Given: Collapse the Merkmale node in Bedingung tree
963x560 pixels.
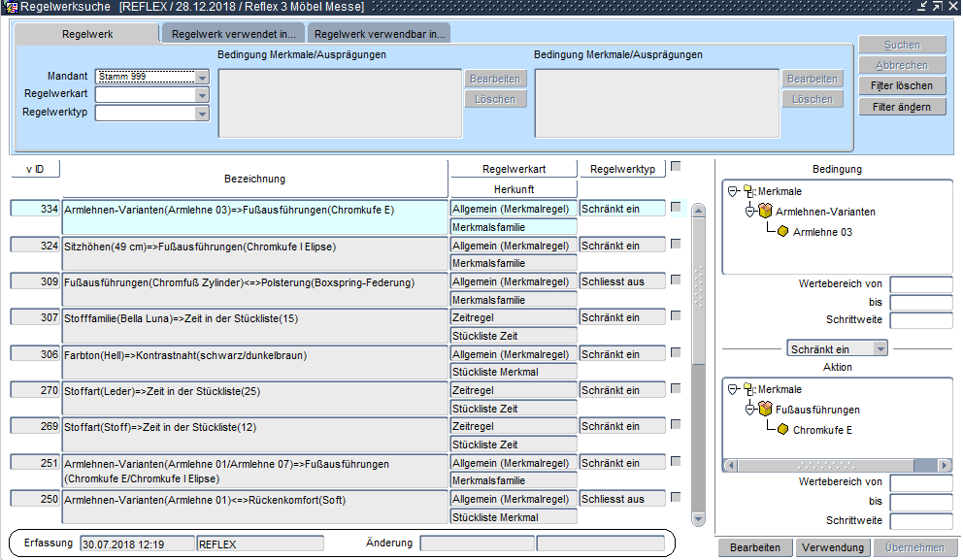Looking at the screenshot, I should tap(733, 192).
